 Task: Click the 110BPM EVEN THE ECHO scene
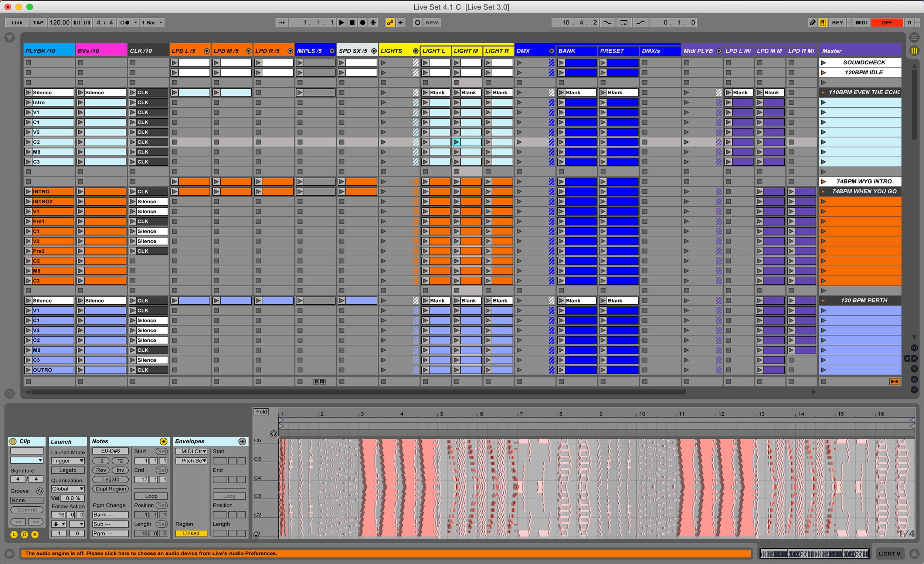(x=864, y=92)
